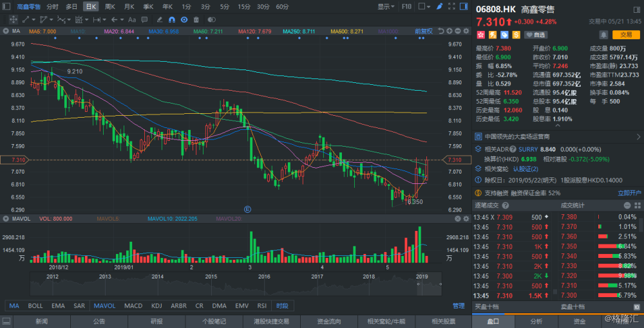This screenshot has width=644, height=328.
Task: Open wave line tool dropdown arrow
Action: coord(69,19)
